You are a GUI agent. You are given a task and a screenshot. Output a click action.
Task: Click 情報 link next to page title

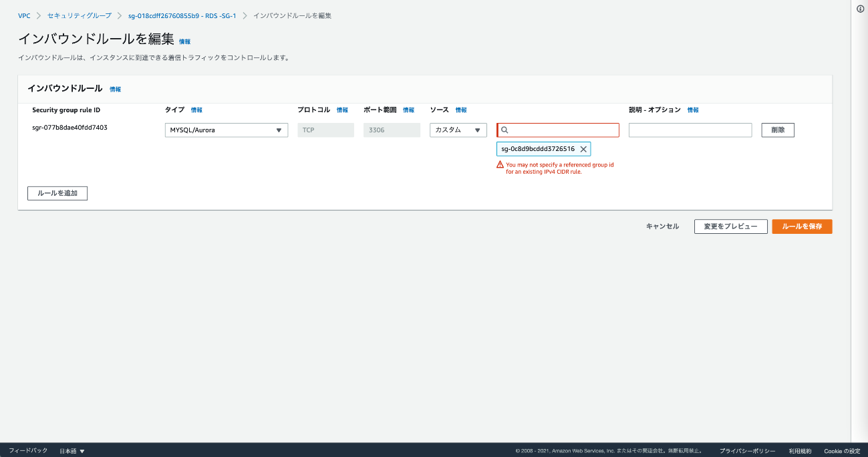pos(184,41)
